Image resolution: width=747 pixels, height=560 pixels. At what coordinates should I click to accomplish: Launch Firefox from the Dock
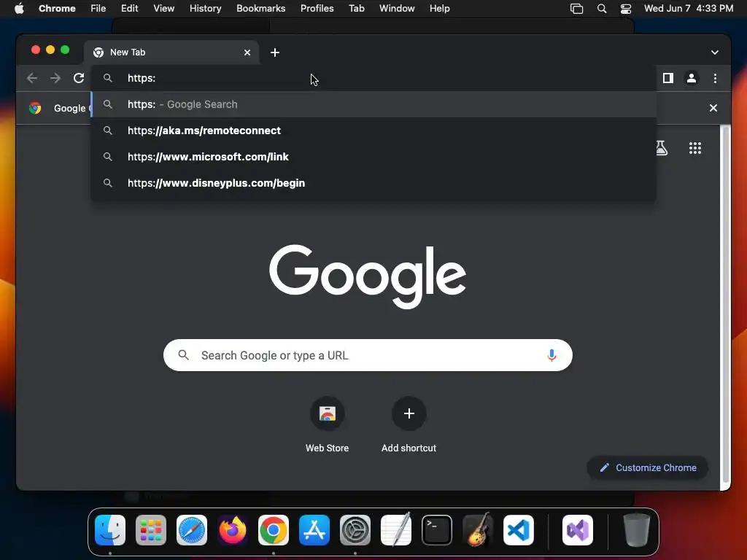[233, 530]
